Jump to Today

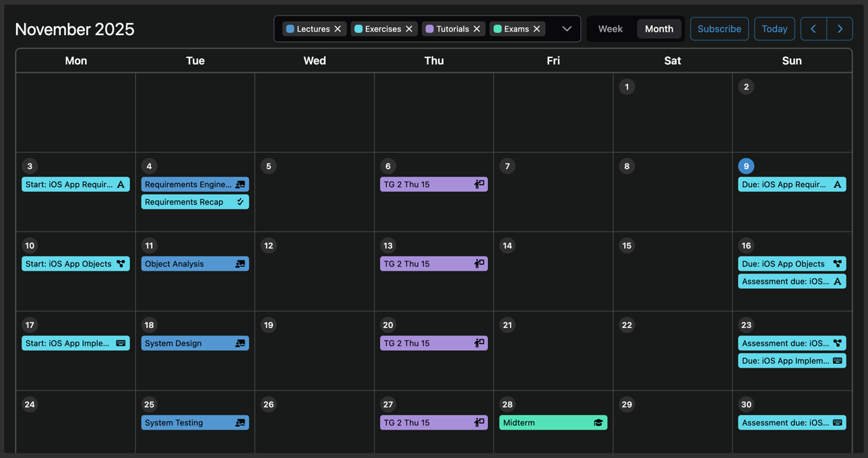coord(774,29)
